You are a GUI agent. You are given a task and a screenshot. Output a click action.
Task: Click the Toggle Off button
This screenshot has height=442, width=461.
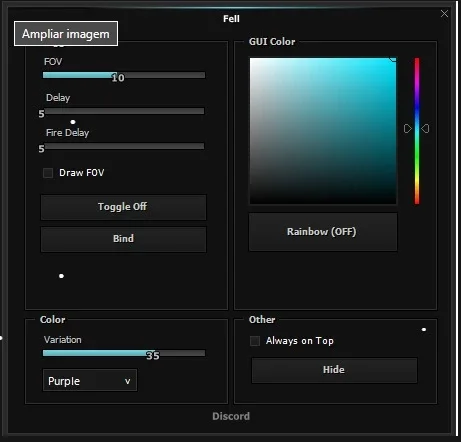point(123,207)
